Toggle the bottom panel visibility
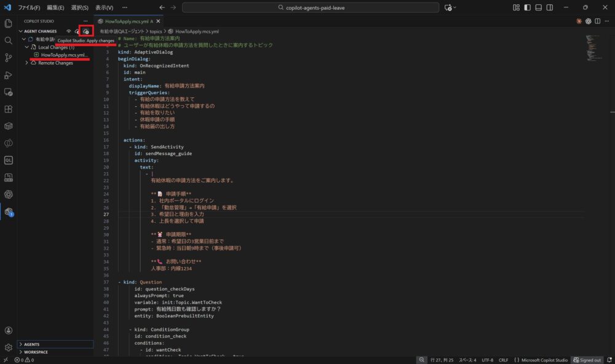The image size is (615, 364). (x=539, y=7)
